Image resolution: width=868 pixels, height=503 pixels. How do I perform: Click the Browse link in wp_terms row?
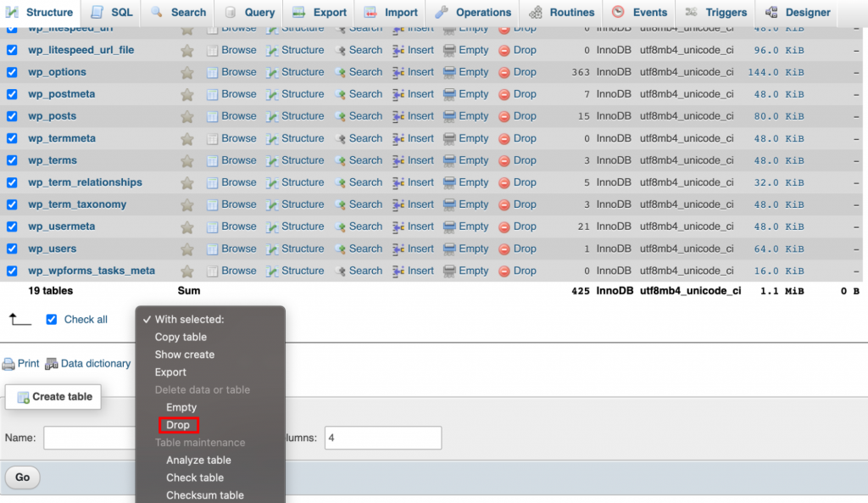click(238, 160)
